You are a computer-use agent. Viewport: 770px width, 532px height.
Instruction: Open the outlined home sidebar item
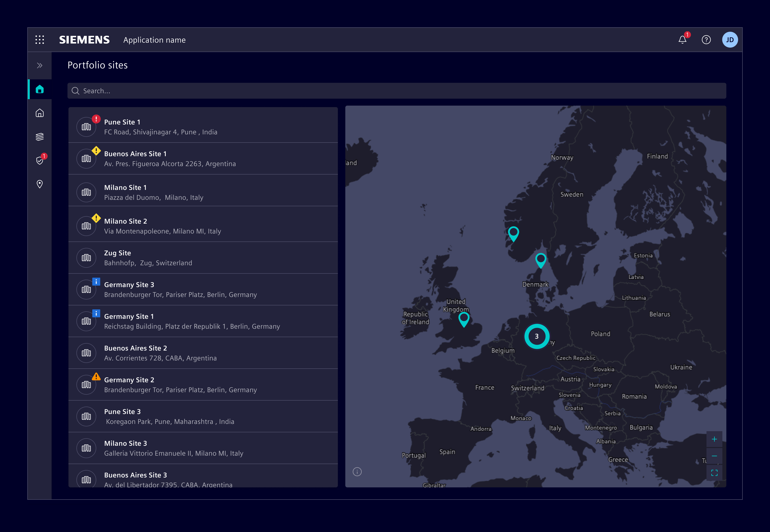point(40,113)
